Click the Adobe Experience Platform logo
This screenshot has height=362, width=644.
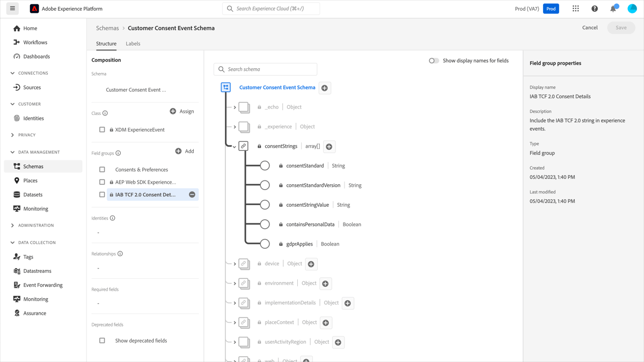click(x=34, y=8)
